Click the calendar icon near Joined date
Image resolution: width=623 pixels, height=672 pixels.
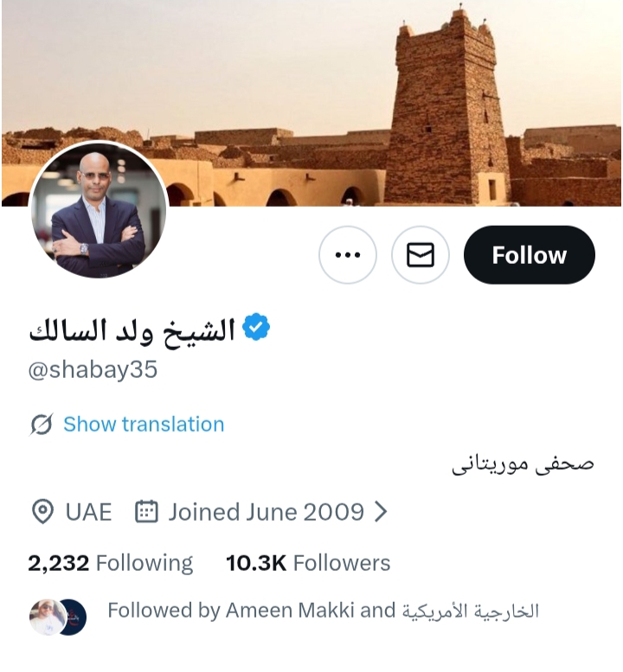click(146, 512)
